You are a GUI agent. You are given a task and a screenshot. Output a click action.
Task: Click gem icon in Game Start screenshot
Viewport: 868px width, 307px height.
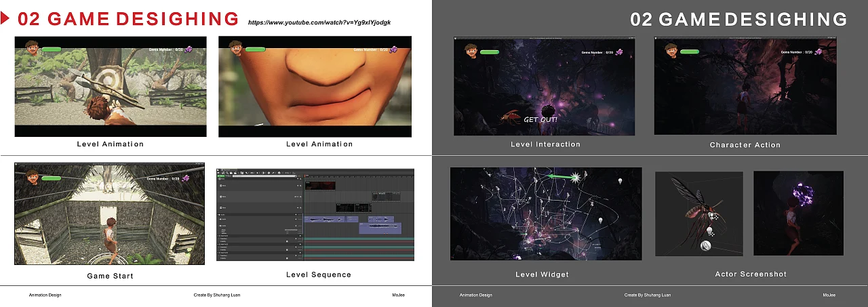(187, 178)
